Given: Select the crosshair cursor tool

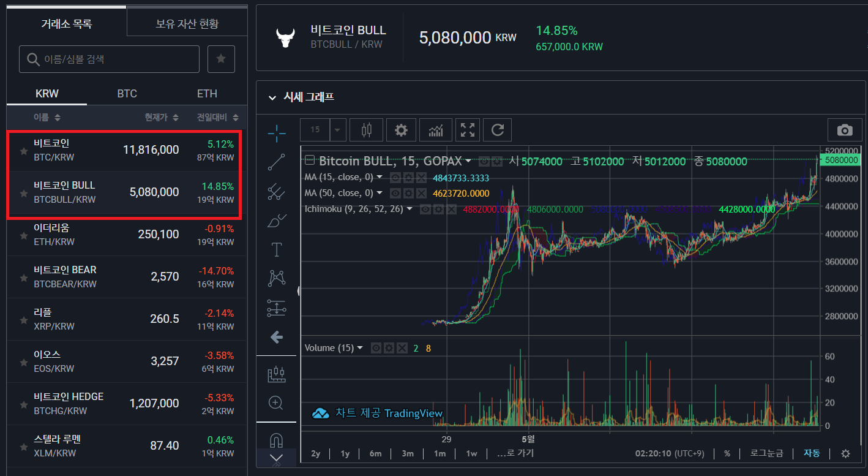Looking at the screenshot, I should 277,132.
